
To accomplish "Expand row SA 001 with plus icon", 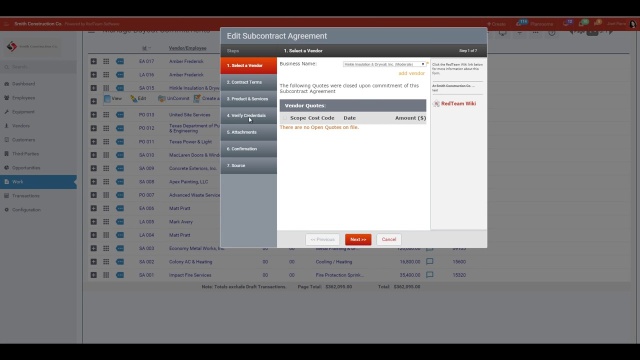I will click(93, 275).
